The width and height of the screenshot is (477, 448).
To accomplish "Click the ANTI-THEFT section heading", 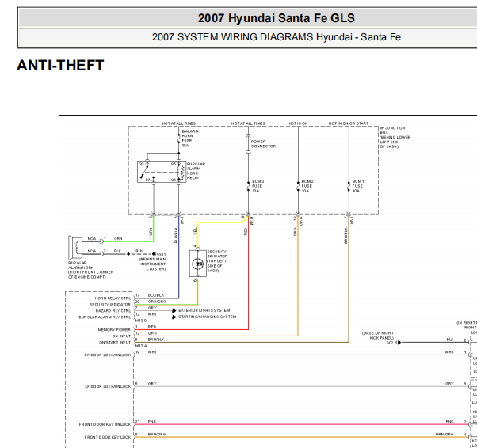I will [x=60, y=66].
